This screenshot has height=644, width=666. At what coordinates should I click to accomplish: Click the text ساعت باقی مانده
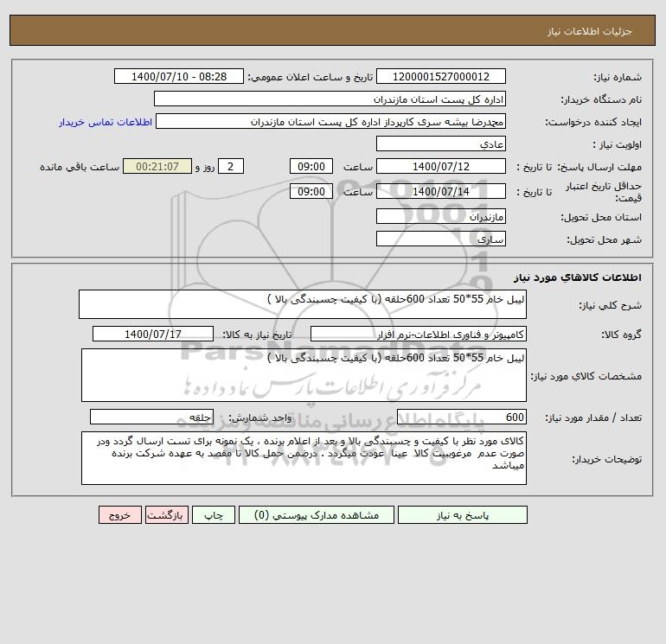tap(80, 167)
